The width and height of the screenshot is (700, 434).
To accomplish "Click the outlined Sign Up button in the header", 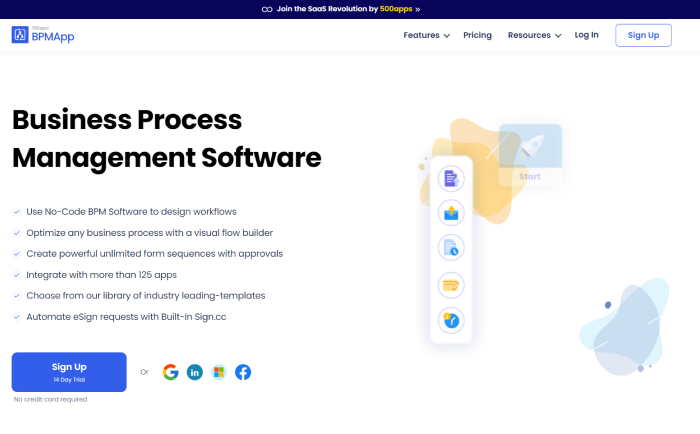I will pos(643,35).
